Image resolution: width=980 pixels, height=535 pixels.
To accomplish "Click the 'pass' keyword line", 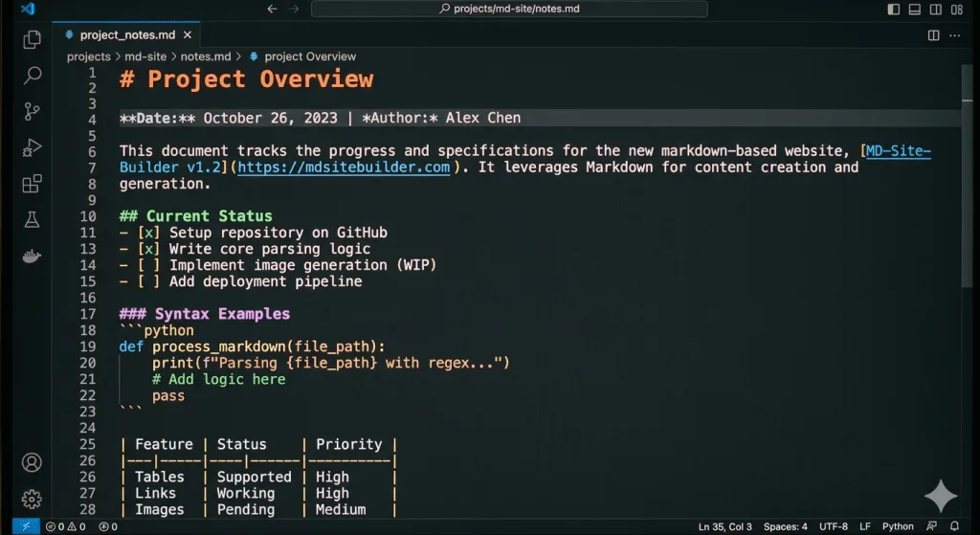I will pyautogui.click(x=168, y=395).
